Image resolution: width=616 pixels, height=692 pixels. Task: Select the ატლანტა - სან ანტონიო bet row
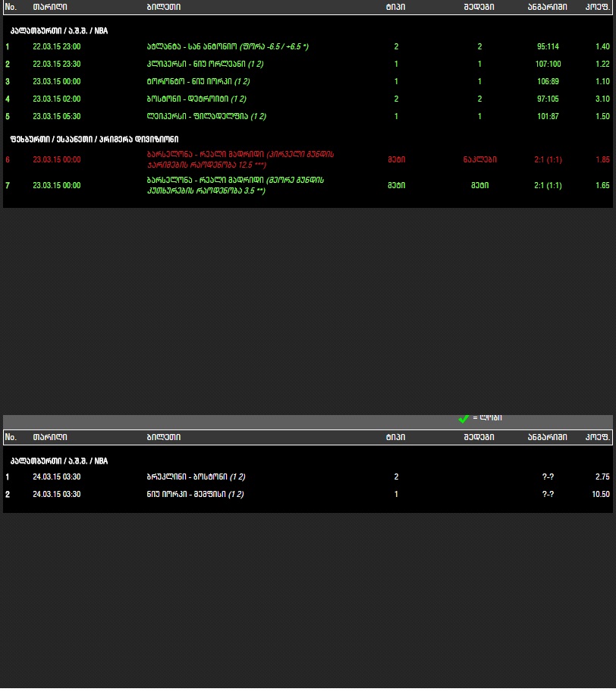307,46
